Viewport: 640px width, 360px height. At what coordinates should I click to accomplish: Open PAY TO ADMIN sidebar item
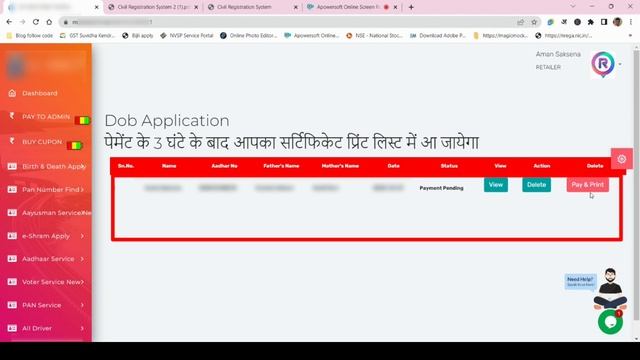tap(46, 117)
